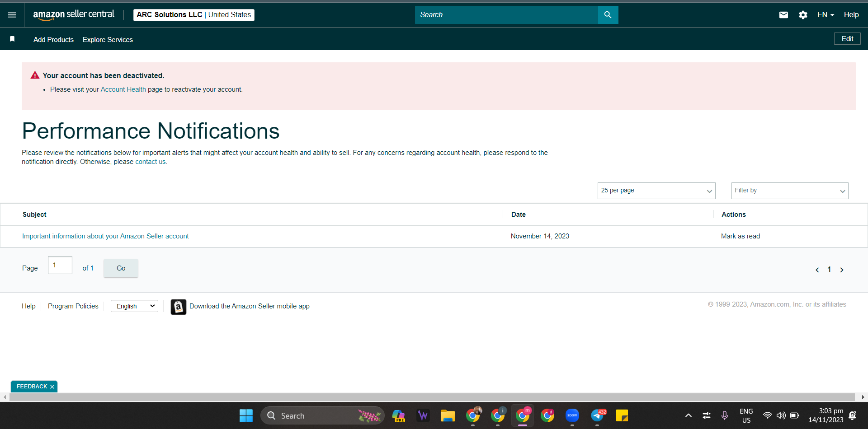Click the November 14, 2023 date cell
The width and height of the screenshot is (868, 429).
point(540,236)
